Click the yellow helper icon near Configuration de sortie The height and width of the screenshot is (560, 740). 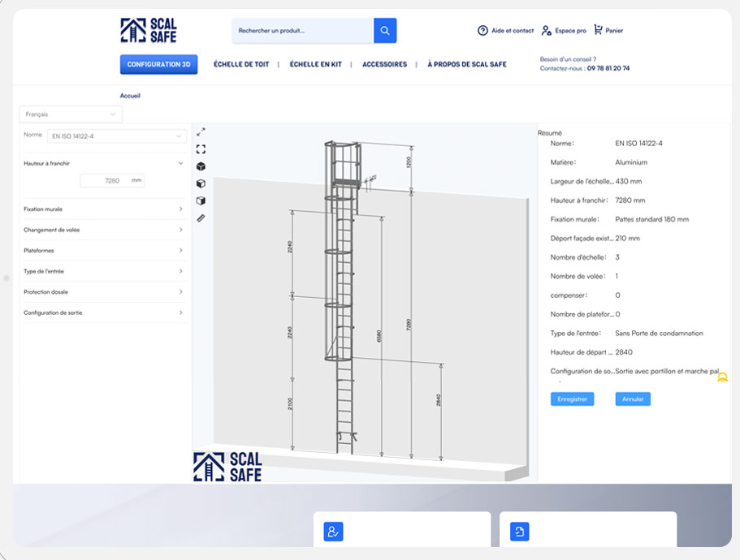(x=721, y=377)
